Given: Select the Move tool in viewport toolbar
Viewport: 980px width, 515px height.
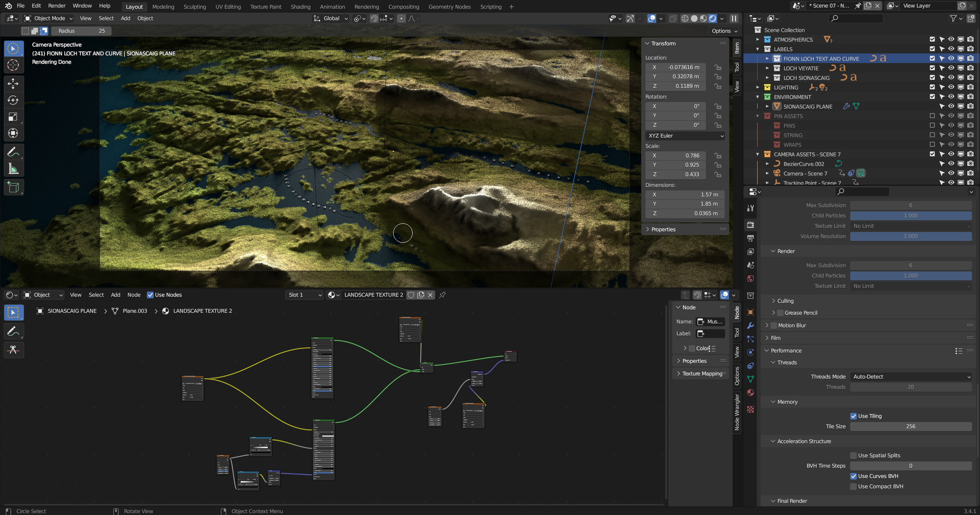Looking at the screenshot, I should tap(13, 83).
